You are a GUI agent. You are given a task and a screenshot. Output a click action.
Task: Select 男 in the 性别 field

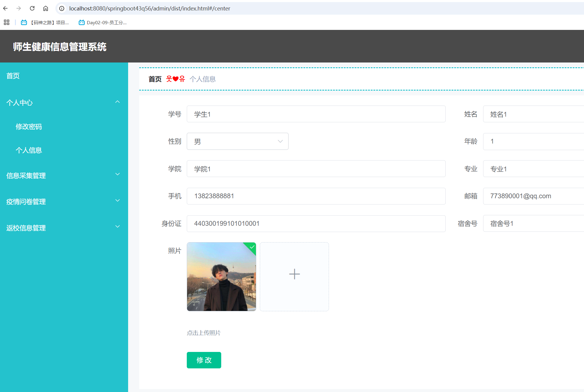pyautogui.click(x=237, y=141)
